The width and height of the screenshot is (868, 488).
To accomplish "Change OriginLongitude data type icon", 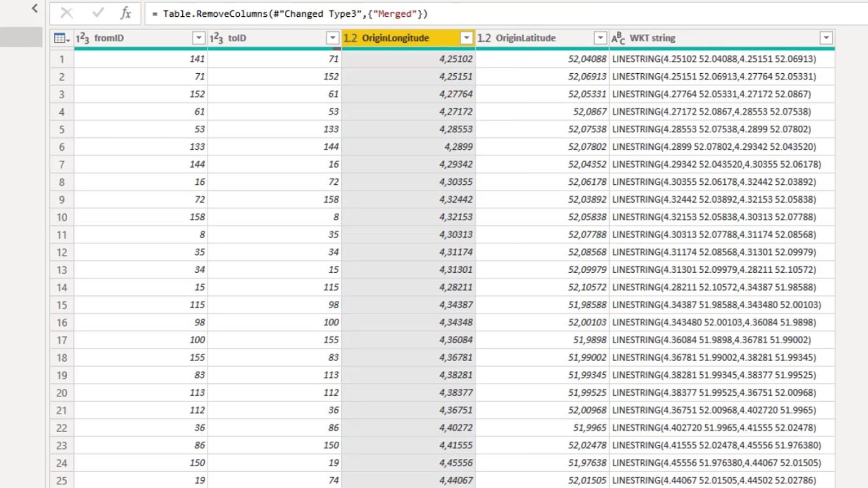I will coord(350,38).
